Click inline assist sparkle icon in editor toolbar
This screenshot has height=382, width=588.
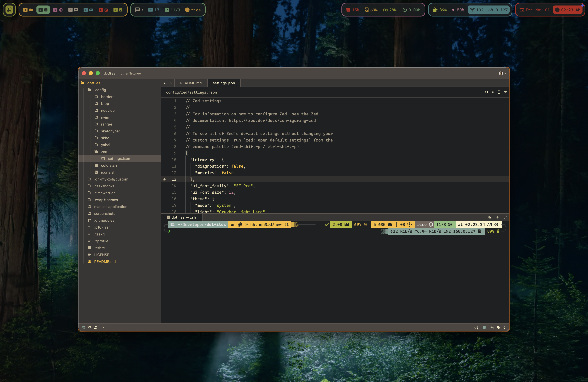(x=493, y=92)
